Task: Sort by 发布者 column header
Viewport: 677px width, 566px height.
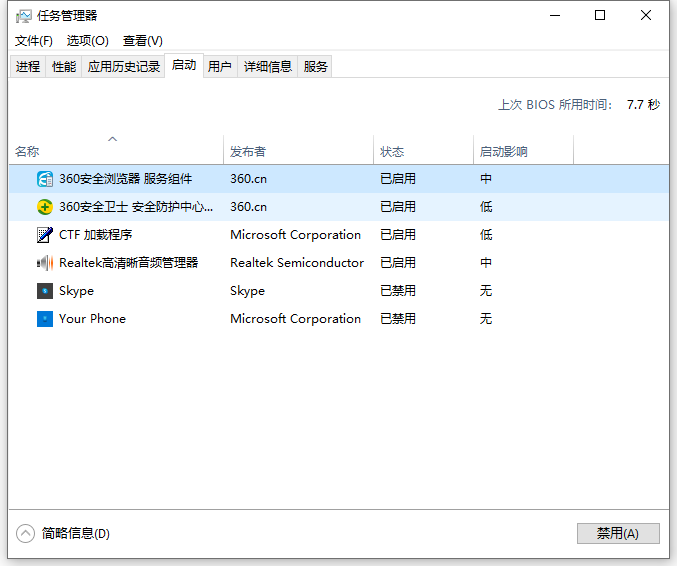Action: [x=248, y=152]
